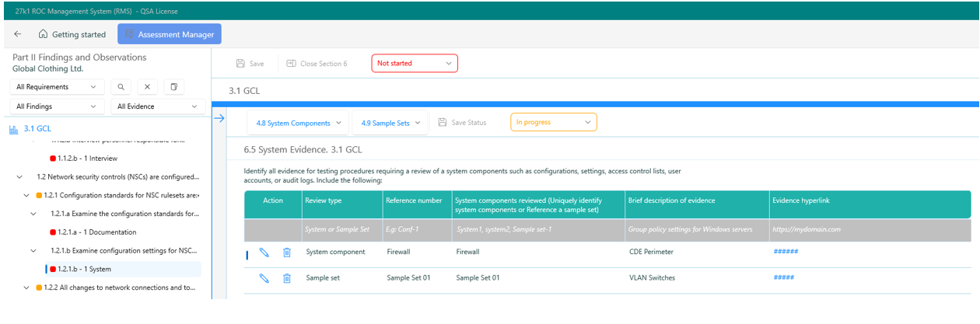Open the All Requirements dropdown
980x324 pixels.
(57, 87)
